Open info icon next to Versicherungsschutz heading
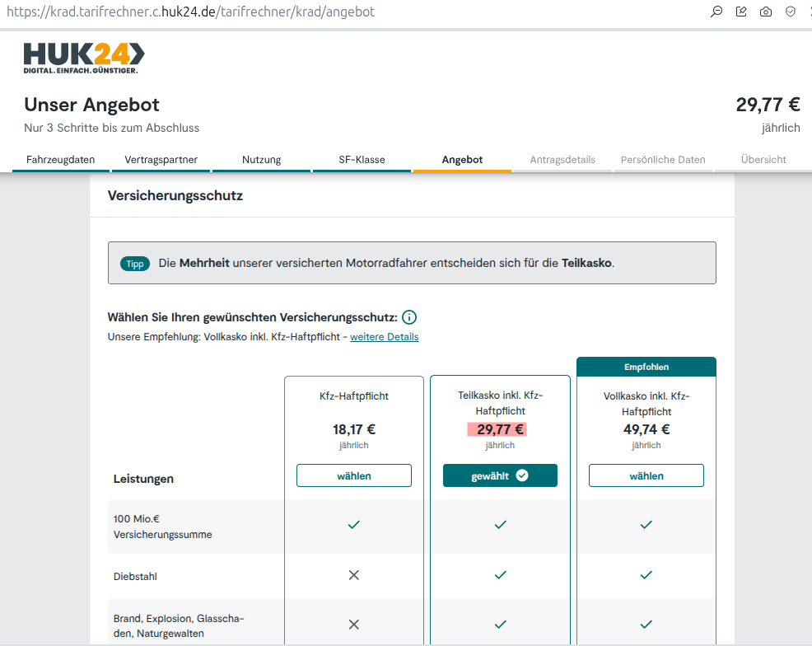Image resolution: width=812 pixels, height=646 pixels. click(409, 317)
